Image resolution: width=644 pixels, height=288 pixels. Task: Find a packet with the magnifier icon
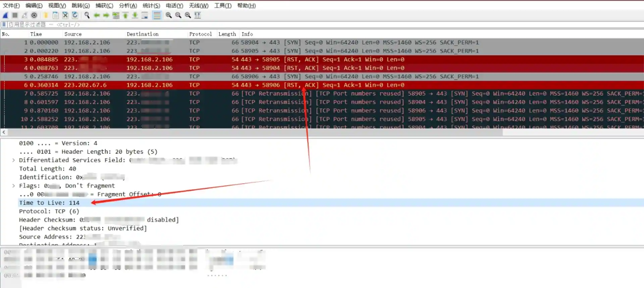(87, 15)
